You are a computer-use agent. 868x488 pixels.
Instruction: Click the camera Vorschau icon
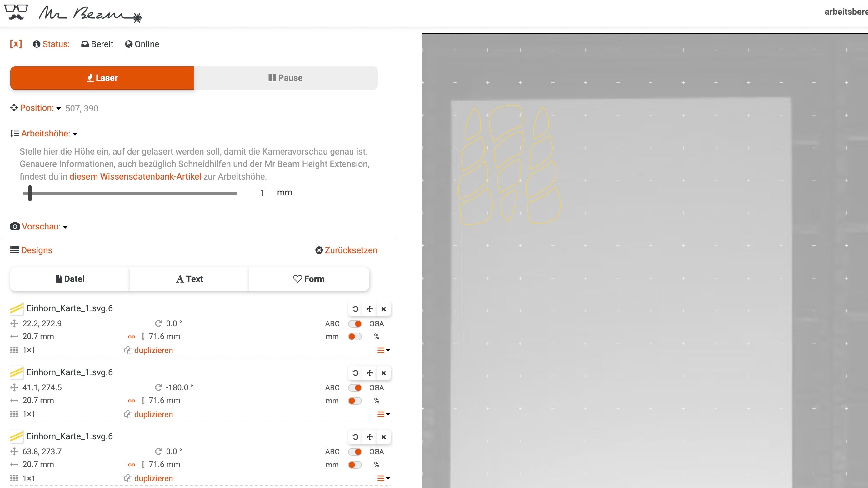[14, 226]
